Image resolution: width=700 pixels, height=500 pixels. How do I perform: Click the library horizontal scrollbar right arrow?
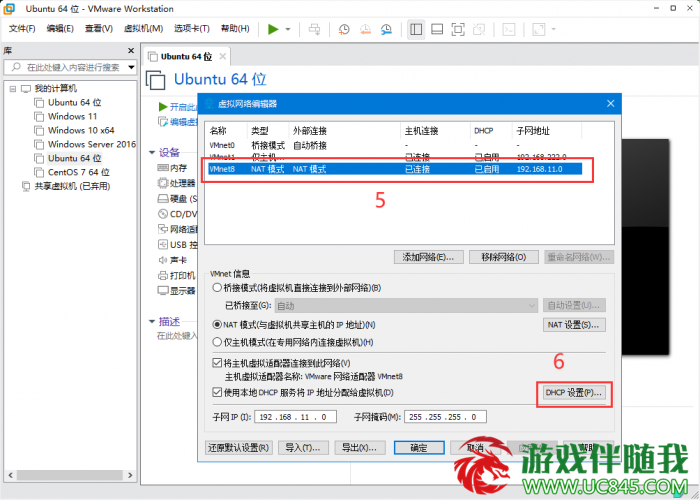(130, 475)
